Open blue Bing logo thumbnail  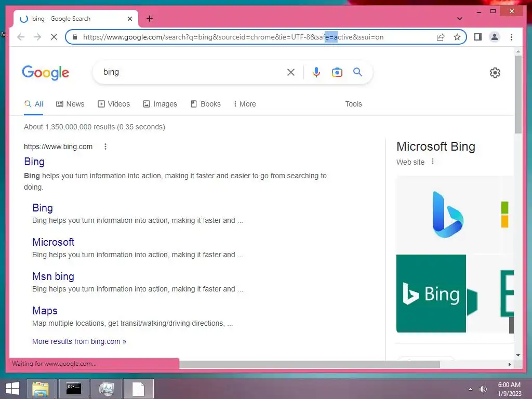click(447, 214)
